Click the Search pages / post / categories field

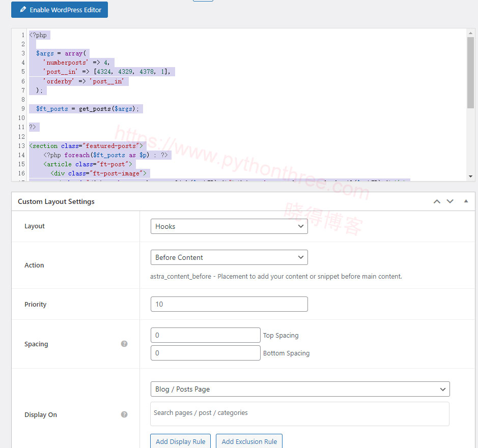point(300,413)
